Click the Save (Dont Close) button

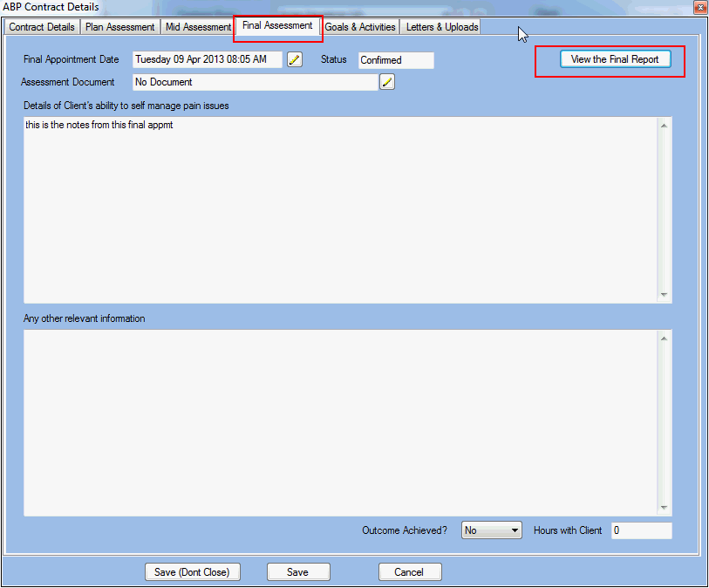click(x=192, y=572)
